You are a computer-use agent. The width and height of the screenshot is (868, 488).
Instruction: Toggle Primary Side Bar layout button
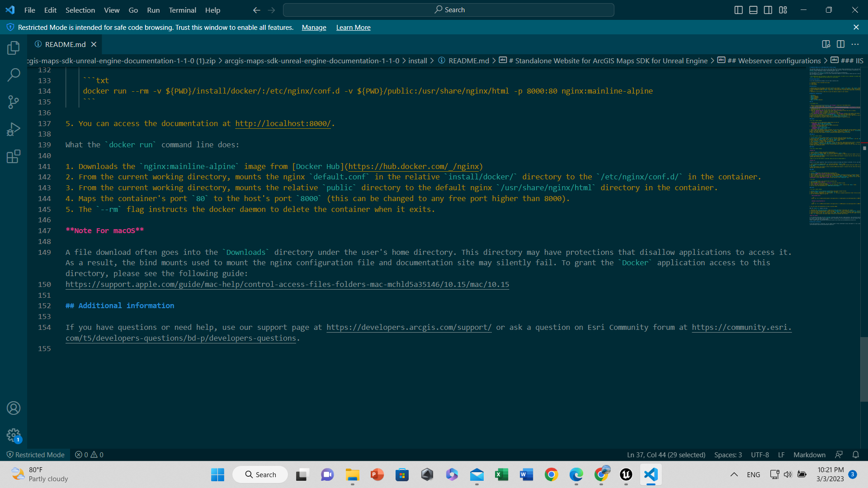tap(738, 10)
